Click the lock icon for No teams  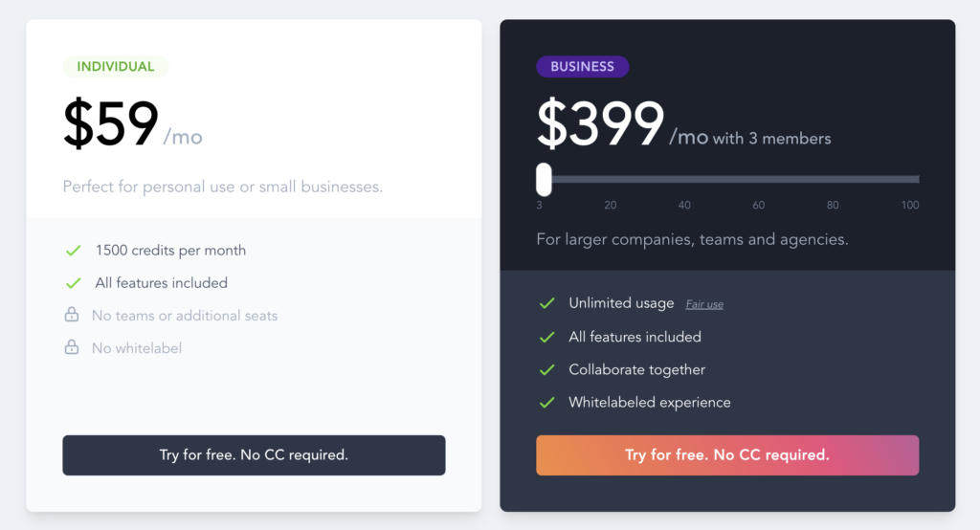[72, 315]
